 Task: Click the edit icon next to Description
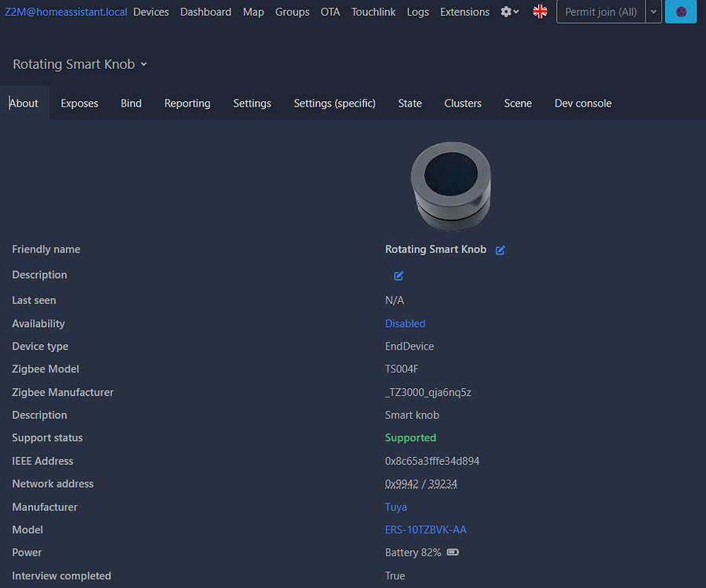[398, 276]
